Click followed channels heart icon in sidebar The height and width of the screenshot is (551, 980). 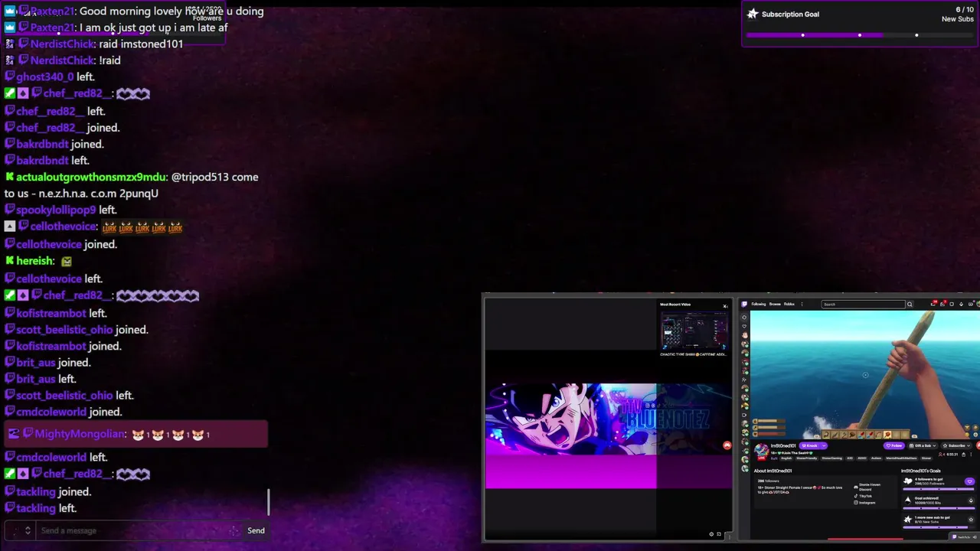(744, 327)
